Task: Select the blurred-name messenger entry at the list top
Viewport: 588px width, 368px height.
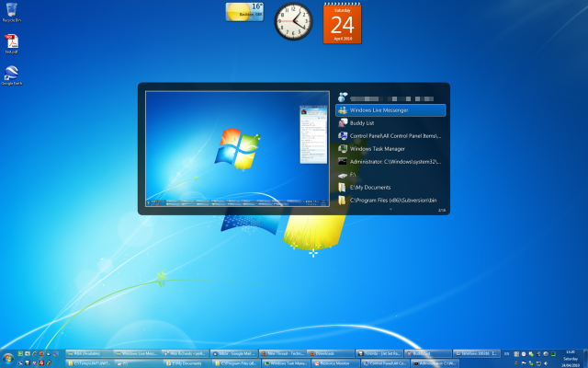Action: pos(390,98)
